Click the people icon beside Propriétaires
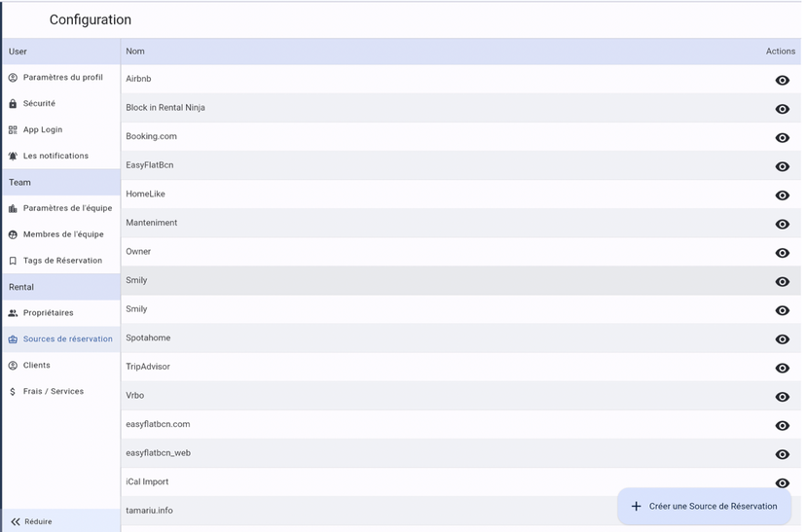The width and height of the screenshot is (806, 532). point(13,313)
